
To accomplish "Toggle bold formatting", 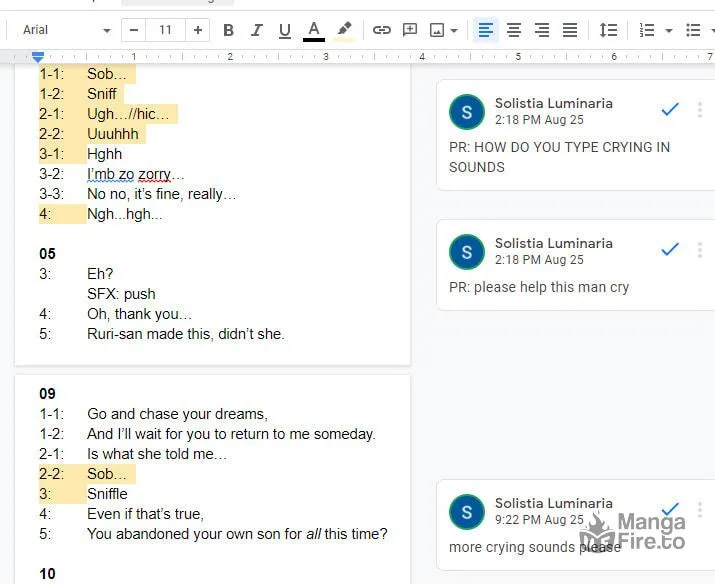I will point(228,30).
